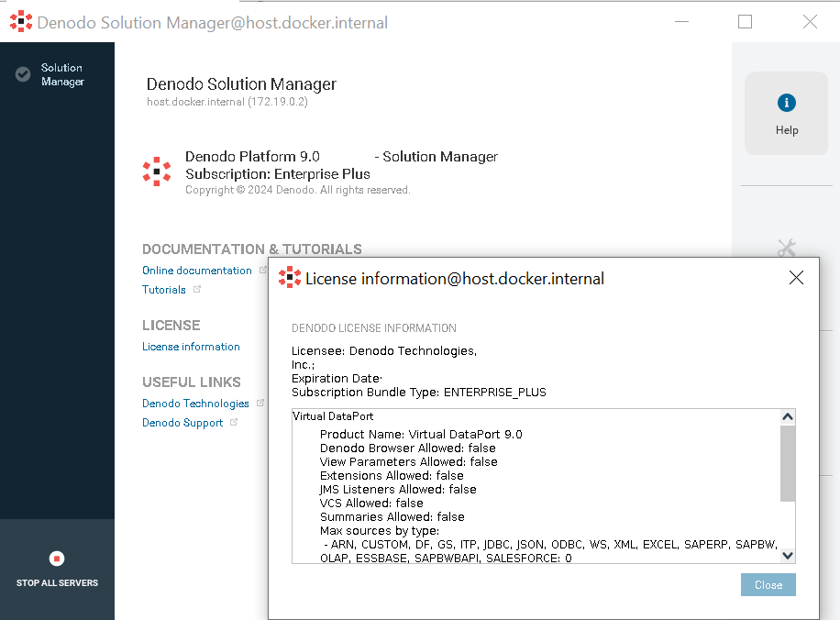The height and width of the screenshot is (620, 840).
Task: Click the license details scroll down arrow
Action: (x=788, y=556)
